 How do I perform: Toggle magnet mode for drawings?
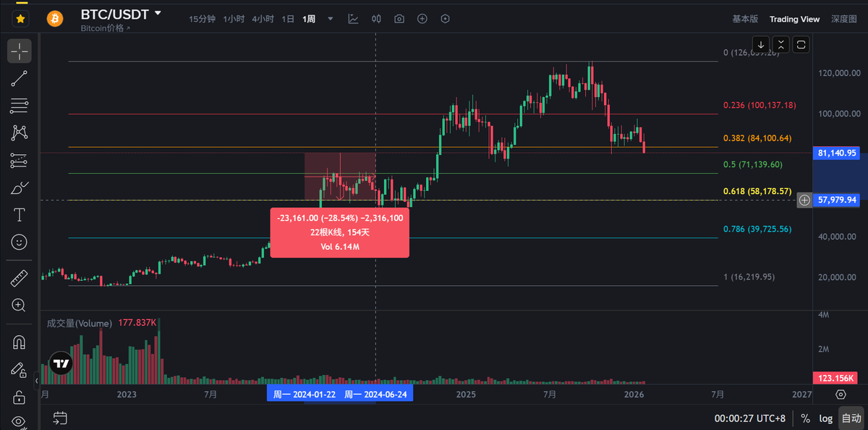(x=20, y=342)
